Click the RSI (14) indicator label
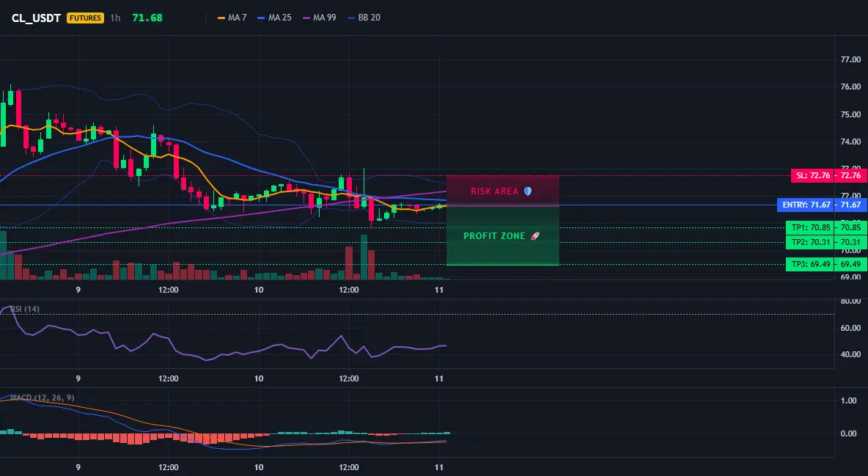The height and width of the screenshot is (476, 868). tap(25, 309)
